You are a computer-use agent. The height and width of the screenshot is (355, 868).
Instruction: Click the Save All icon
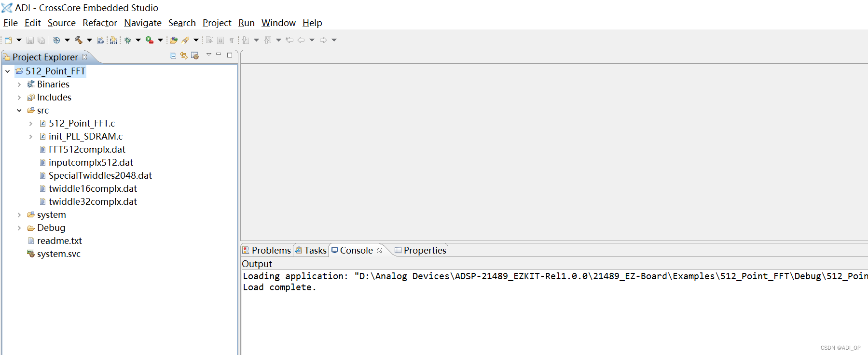[x=41, y=40]
